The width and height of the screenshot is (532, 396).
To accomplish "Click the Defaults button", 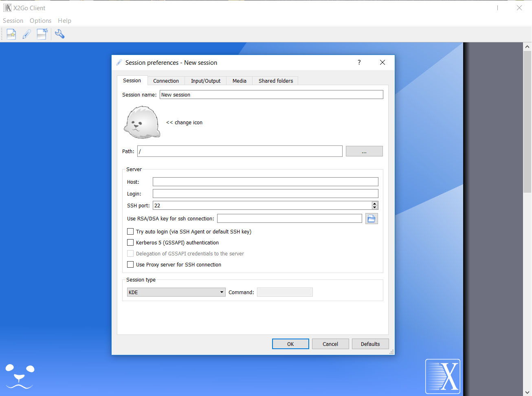I will pyautogui.click(x=370, y=344).
